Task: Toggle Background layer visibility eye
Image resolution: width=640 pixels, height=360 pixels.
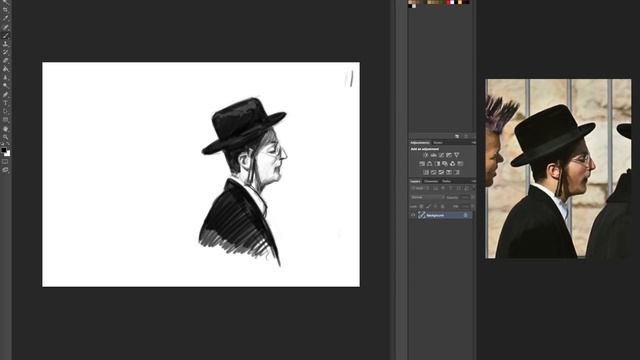Action: [413, 215]
